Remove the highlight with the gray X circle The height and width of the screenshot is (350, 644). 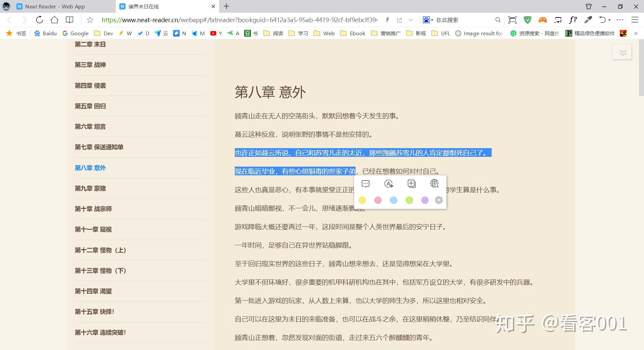tap(438, 200)
